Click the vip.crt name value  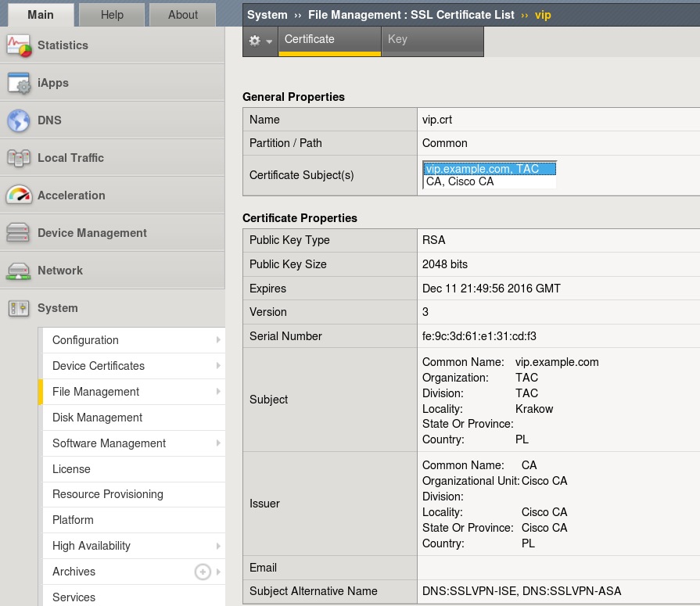pos(437,120)
